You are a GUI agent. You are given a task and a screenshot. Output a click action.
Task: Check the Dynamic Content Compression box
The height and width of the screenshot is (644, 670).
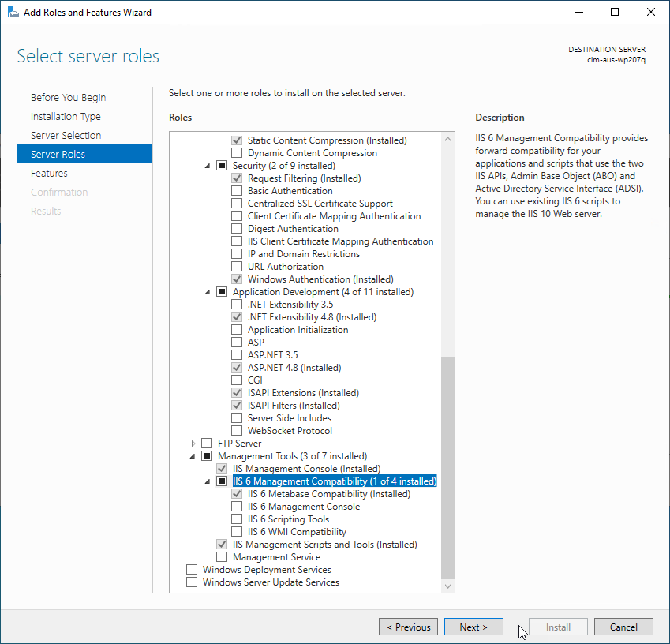tap(237, 153)
